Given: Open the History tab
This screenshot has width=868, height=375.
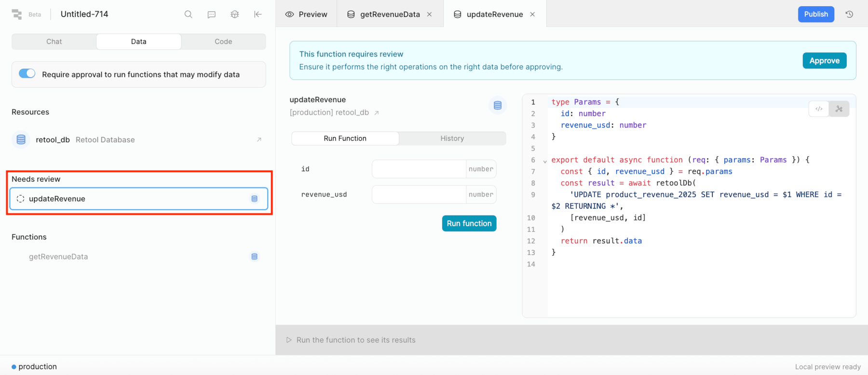Looking at the screenshot, I should click(x=452, y=138).
